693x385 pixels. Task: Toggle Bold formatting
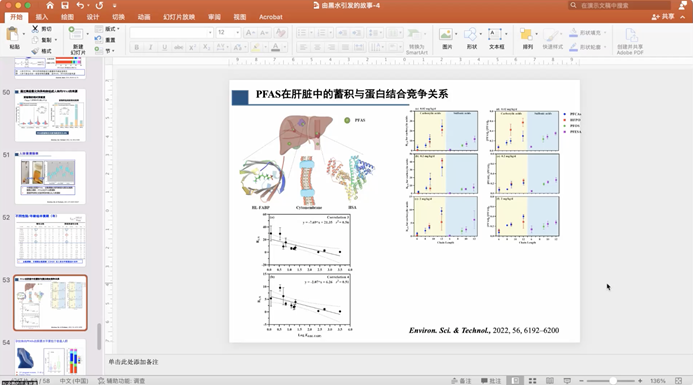coord(137,47)
